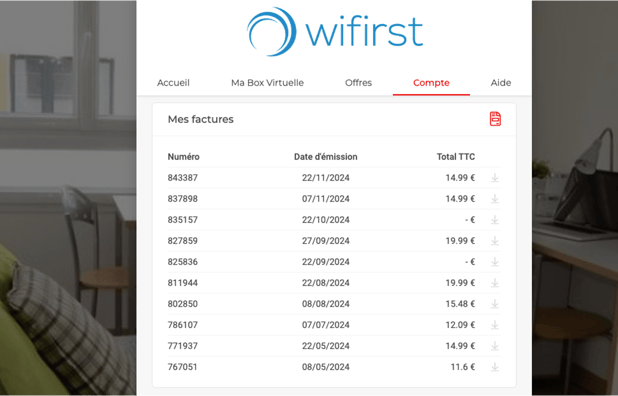The height and width of the screenshot is (396, 618).
Task: Select invoice number 843387
Action: pyautogui.click(x=182, y=178)
